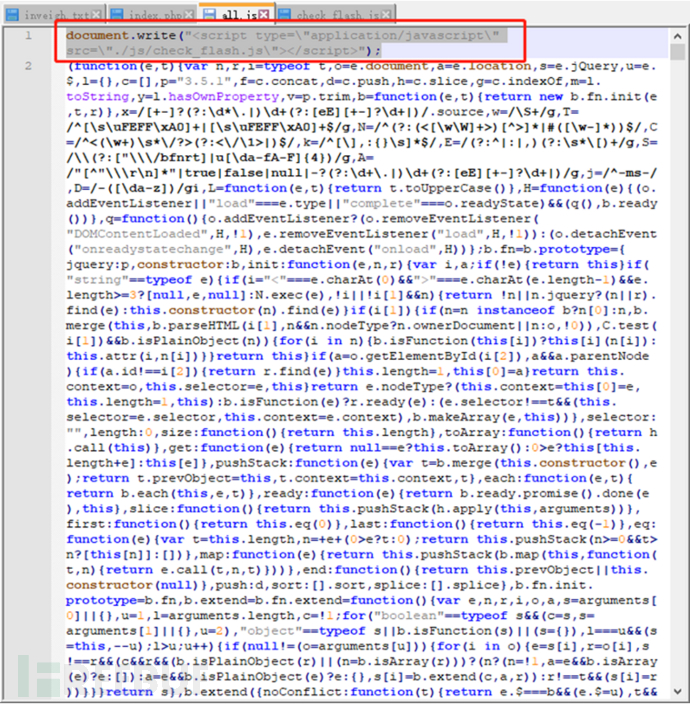Click 'getElementById' in the code
The width and height of the screenshot is (690, 704).
pyautogui.click(x=420, y=356)
